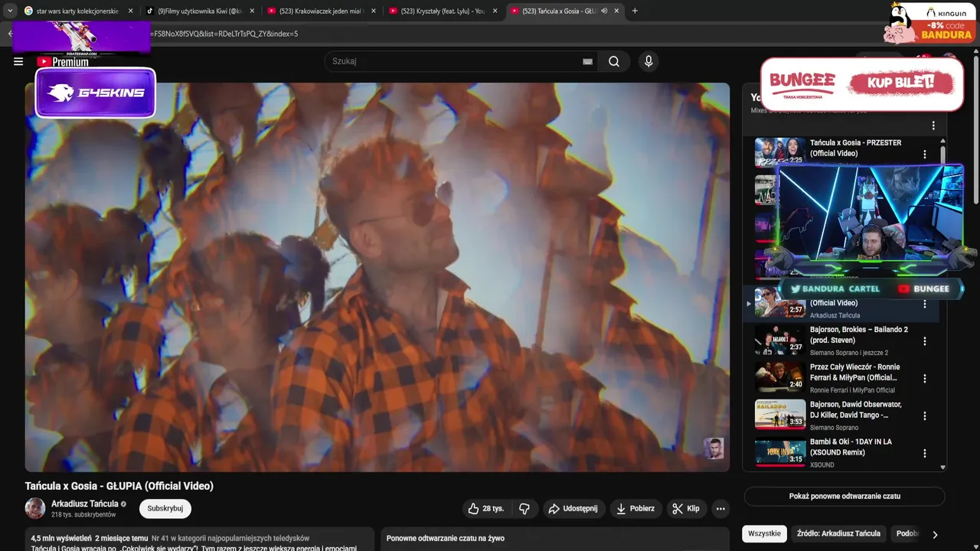
Task: Close the Filmy użytkownika Kiwi tab
Action: click(252, 11)
